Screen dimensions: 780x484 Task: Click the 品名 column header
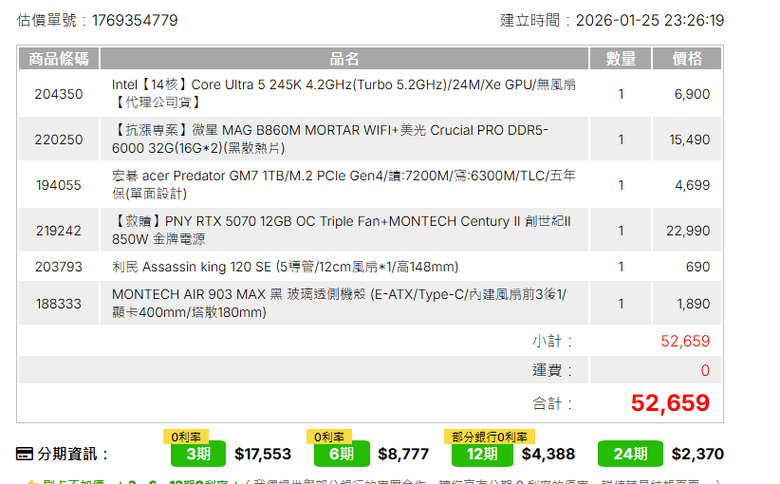tap(344, 59)
